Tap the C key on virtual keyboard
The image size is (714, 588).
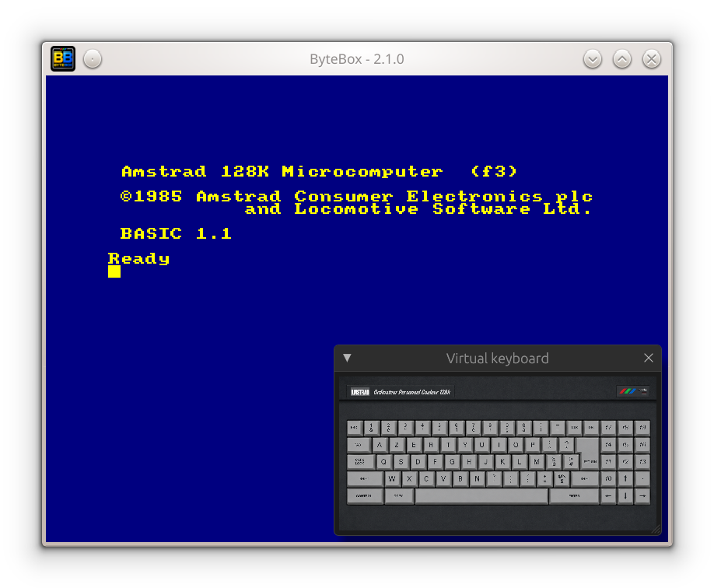(426, 478)
